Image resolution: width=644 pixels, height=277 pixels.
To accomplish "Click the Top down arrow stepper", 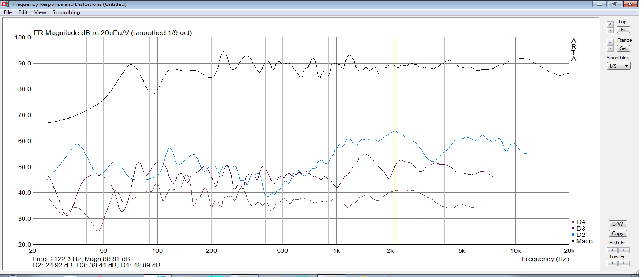I will click(x=610, y=30).
